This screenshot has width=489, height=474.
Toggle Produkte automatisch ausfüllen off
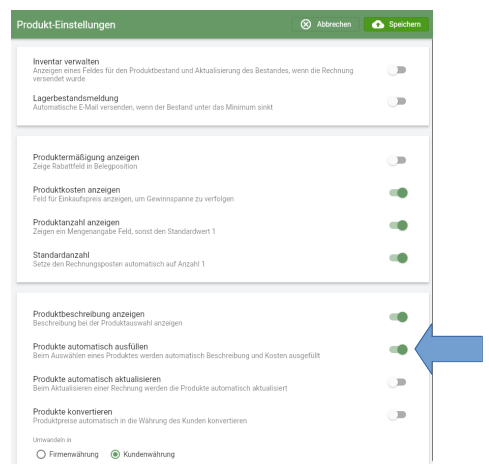[x=398, y=349]
